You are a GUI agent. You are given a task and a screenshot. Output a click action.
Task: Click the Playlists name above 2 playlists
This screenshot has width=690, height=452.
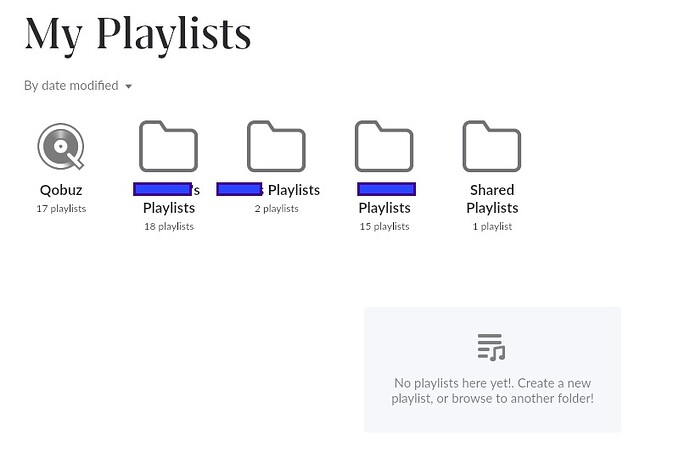click(x=294, y=190)
